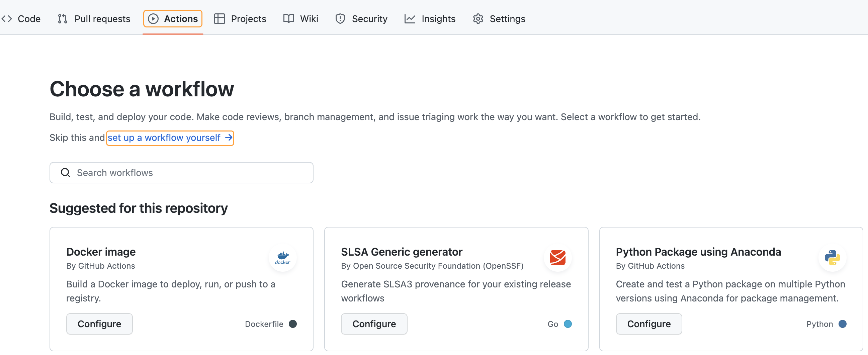The height and width of the screenshot is (355, 868).
Task: Click the Dockerfile language color dot
Action: point(293,324)
